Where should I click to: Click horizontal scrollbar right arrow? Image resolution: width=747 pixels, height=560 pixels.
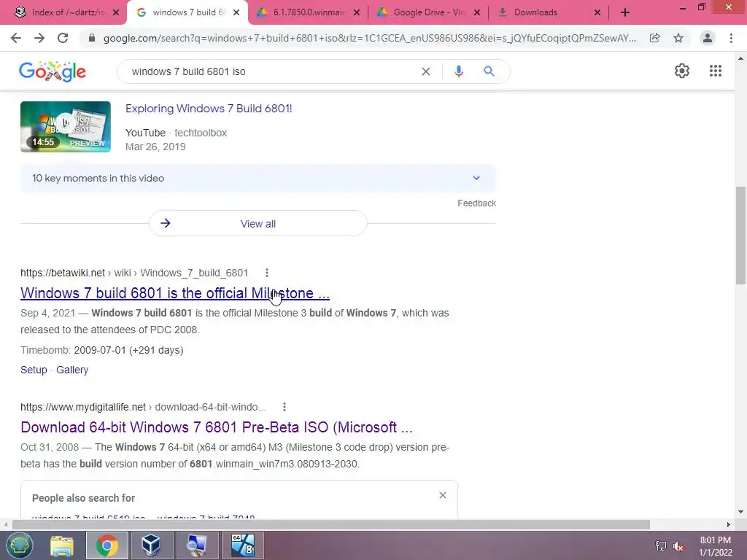[729, 525]
